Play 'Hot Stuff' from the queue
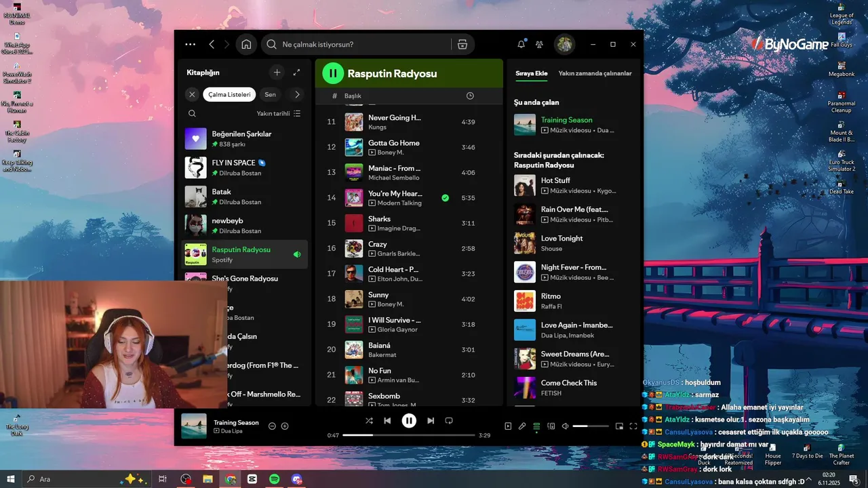This screenshot has width=868, height=488. click(x=574, y=186)
